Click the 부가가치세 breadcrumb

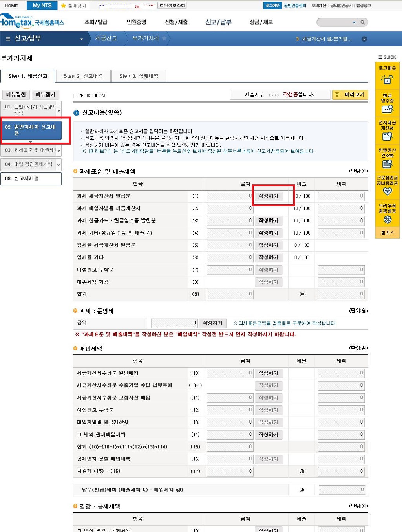pos(146,39)
